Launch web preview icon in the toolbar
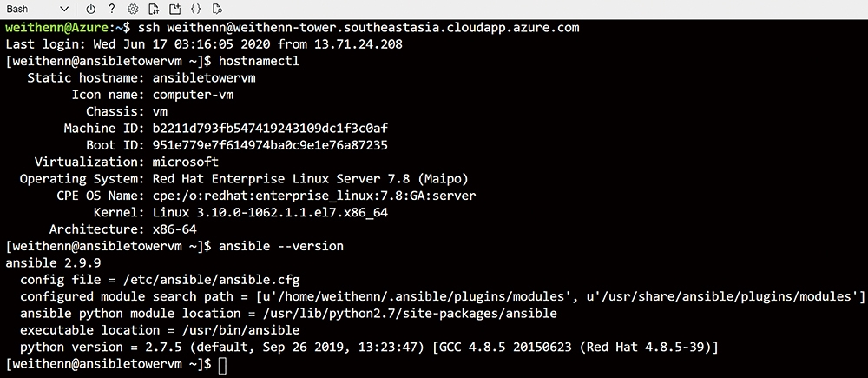 click(x=217, y=9)
